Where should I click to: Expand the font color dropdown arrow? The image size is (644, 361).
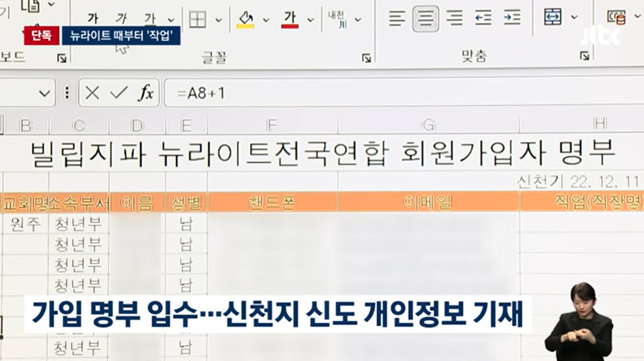point(310,20)
